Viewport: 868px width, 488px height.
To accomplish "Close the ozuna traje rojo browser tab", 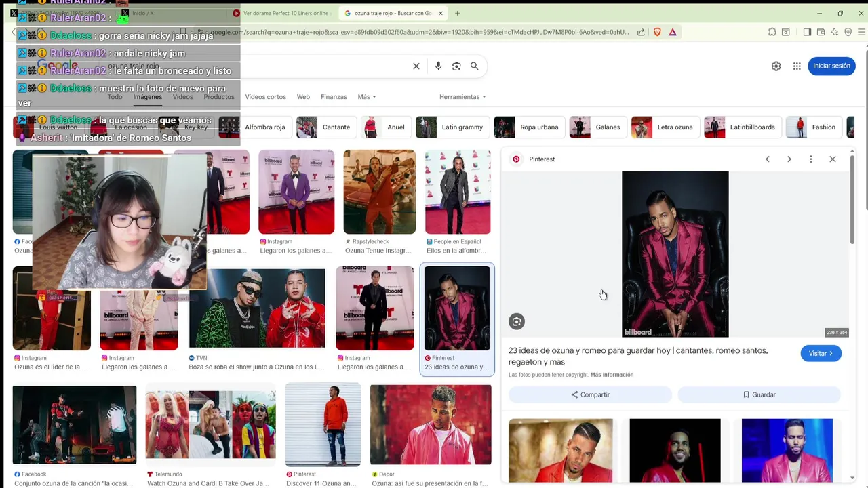I will [x=441, y=13].
